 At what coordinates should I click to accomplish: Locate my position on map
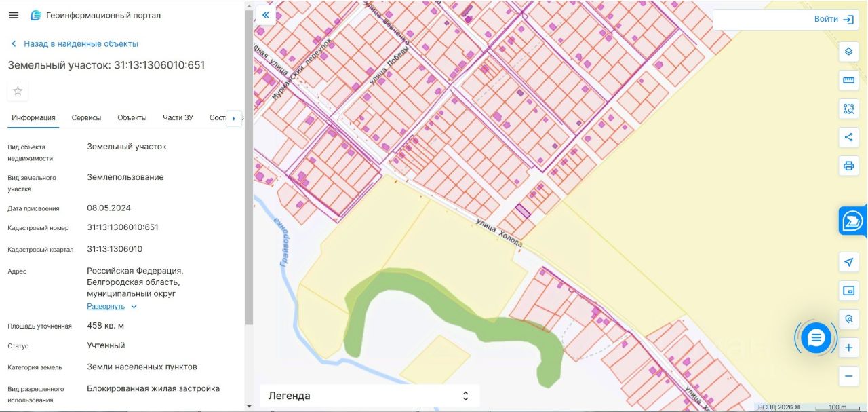click(x=848, y=262)
